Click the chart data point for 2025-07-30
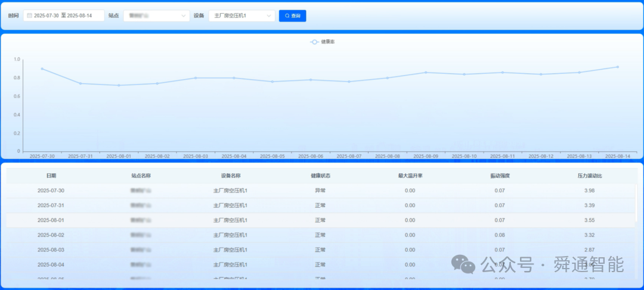Image resolution: width=644 pixels, height=290 pixels. click(42, 69)
